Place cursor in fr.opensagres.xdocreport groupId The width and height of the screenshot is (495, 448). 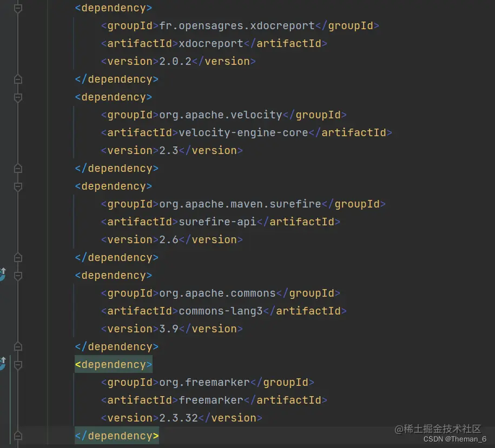point(237,25)
